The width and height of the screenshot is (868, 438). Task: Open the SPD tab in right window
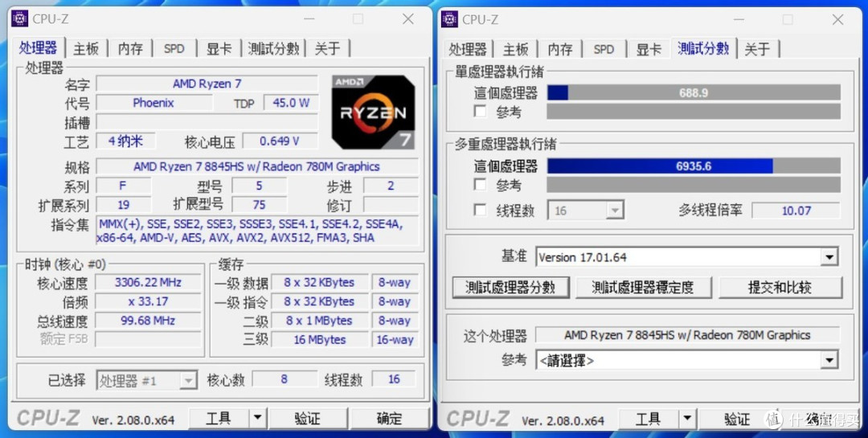coord(604,49)
